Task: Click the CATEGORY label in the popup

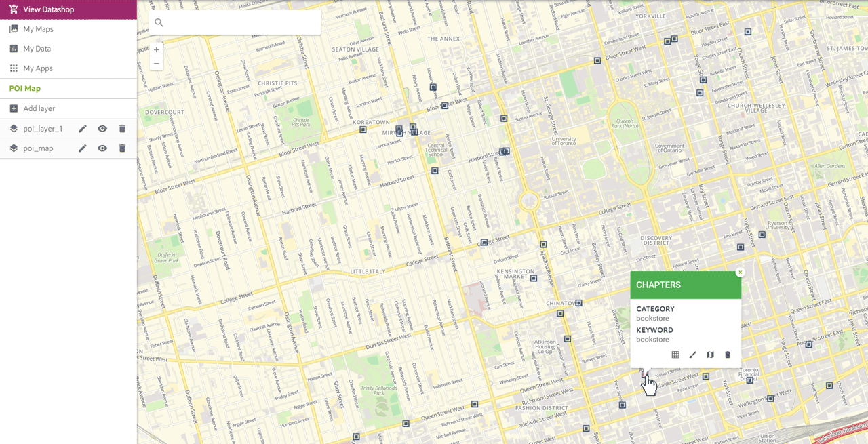Action: pyautogui.click(x=655, y=309)
